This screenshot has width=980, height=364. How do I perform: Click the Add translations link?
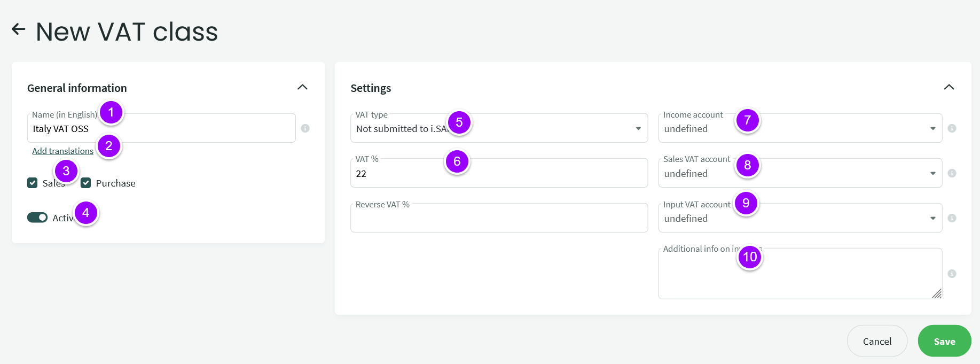[63, 151]
